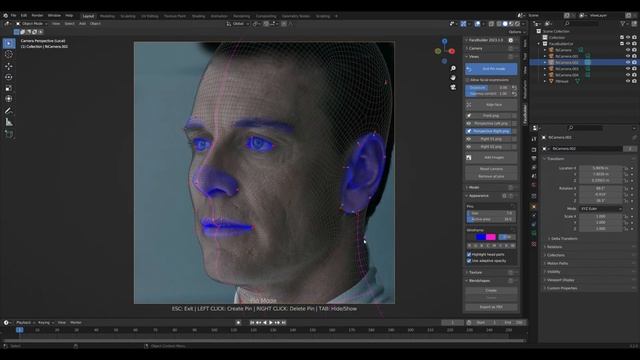
Task: Click the viewport zoom magnifier icon
Action: [x=453, y=68]
